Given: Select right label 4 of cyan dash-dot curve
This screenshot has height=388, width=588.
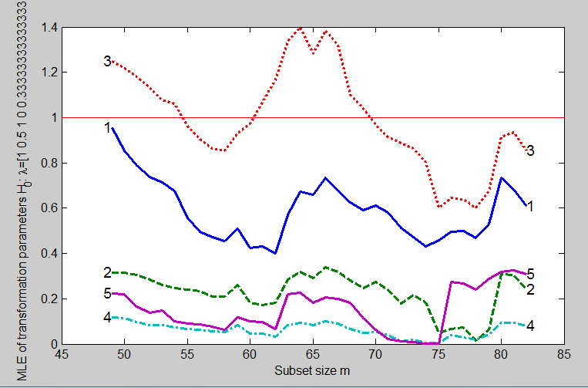Looking at the screenshot, I should pyautogui.click(x=531, y=326).
